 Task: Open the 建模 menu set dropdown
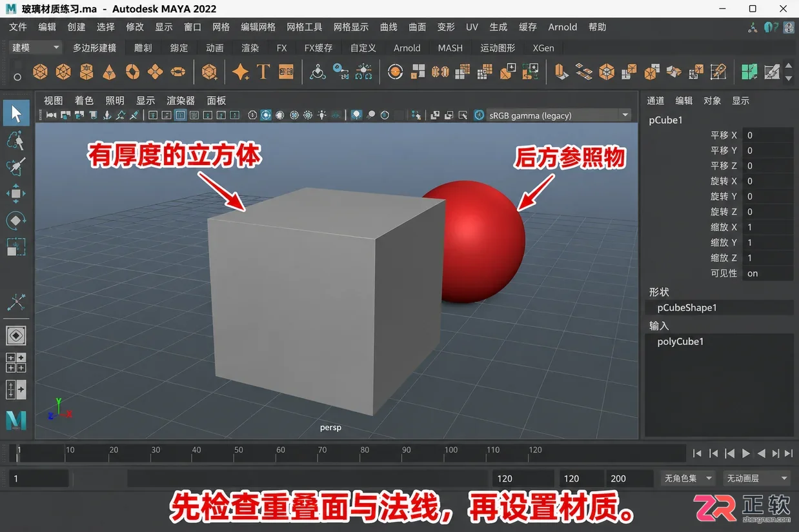click(x=35, y=48)
